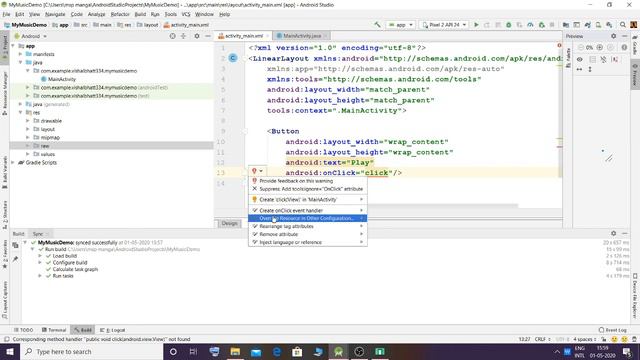Viewport: 640px width, 360px height.
Task: Select MainActivity in project tree
Action: (x=62, y=79)
